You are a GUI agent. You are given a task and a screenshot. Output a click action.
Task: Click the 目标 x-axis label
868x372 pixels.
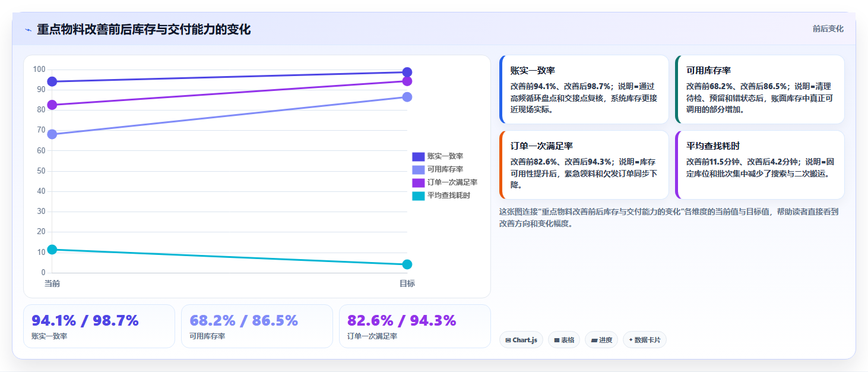[x=407, y=284]
